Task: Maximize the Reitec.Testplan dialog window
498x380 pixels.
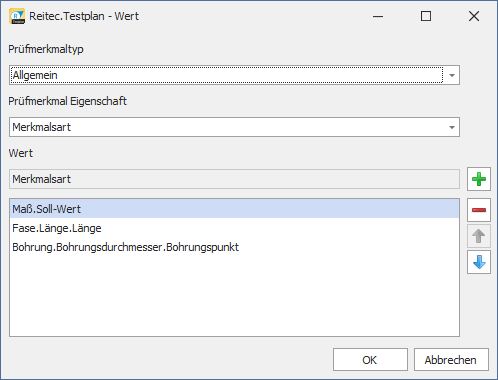Action: tap(426, 16)
